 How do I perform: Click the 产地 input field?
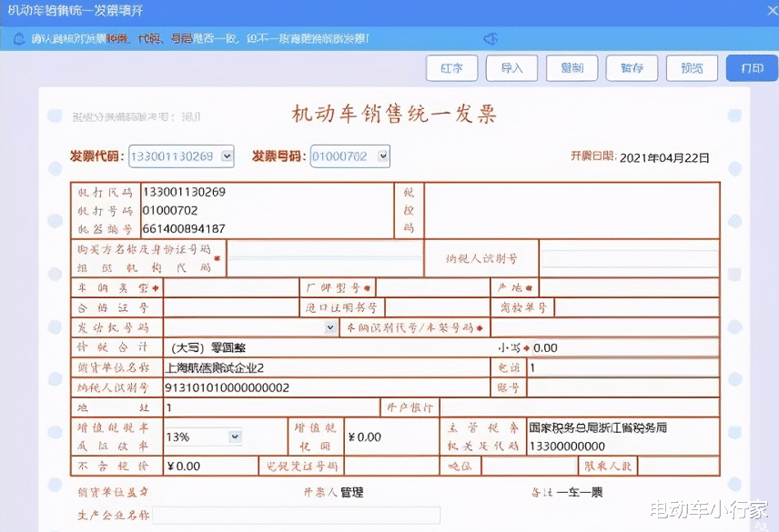629,288
